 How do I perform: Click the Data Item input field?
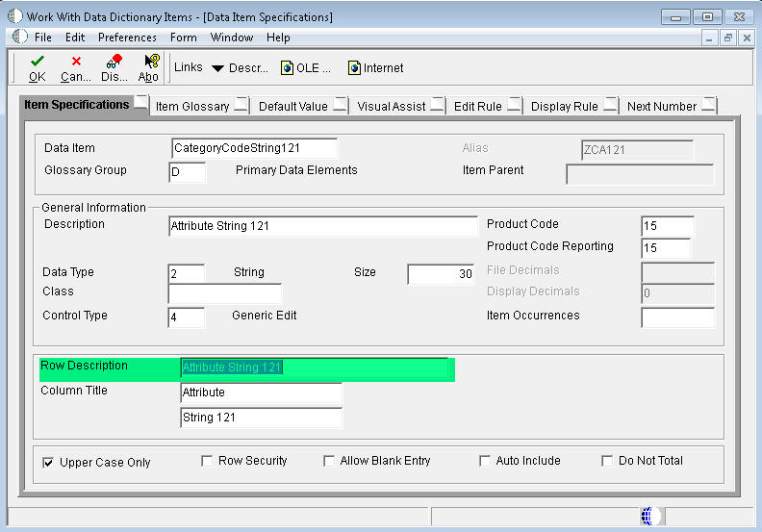(254, 148)
